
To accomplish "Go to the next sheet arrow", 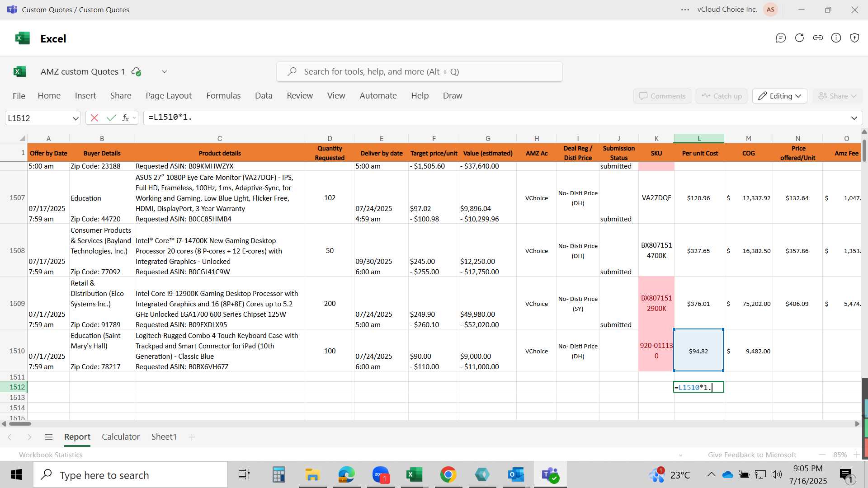I will pos(29,437).
